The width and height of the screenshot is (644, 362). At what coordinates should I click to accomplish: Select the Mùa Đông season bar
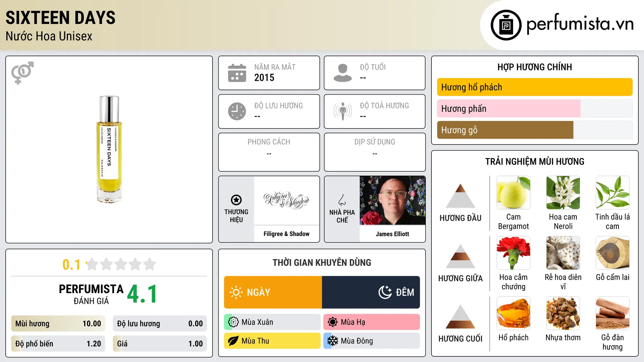point(372,341)
